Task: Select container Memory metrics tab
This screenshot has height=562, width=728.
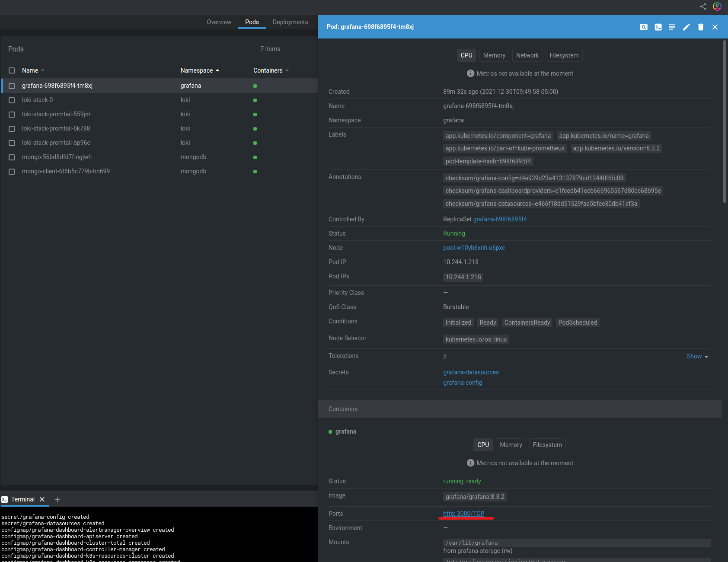Action: (x=511, y=445)
